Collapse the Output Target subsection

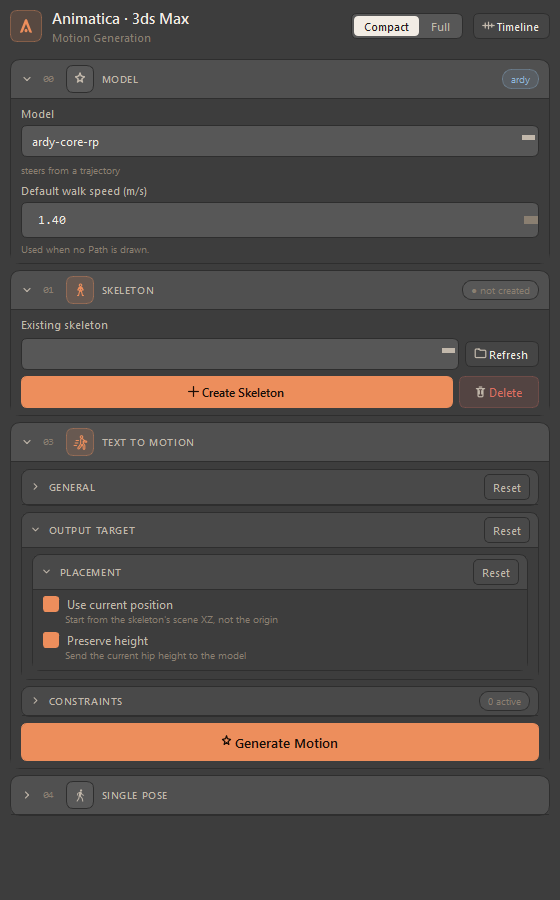point(36,530)
